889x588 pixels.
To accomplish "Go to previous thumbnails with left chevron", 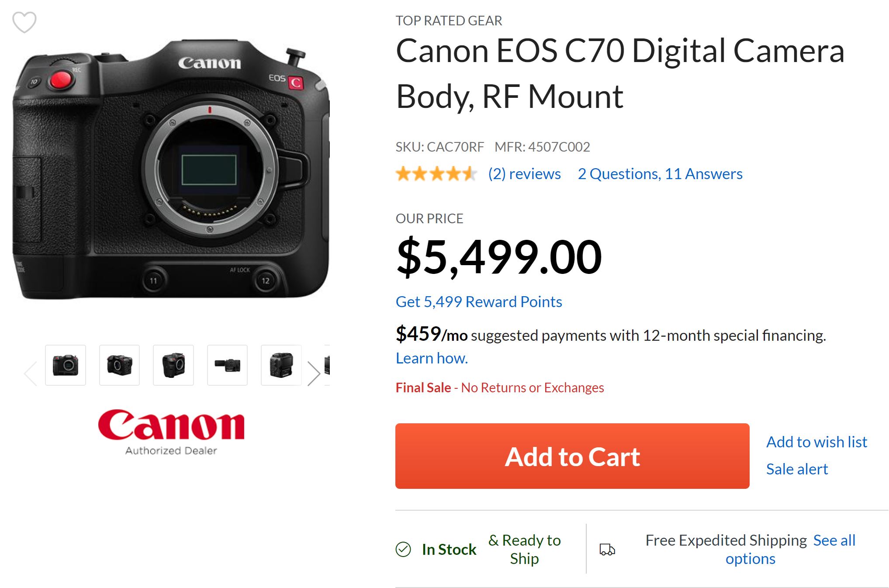I will (x=31, y=374).
